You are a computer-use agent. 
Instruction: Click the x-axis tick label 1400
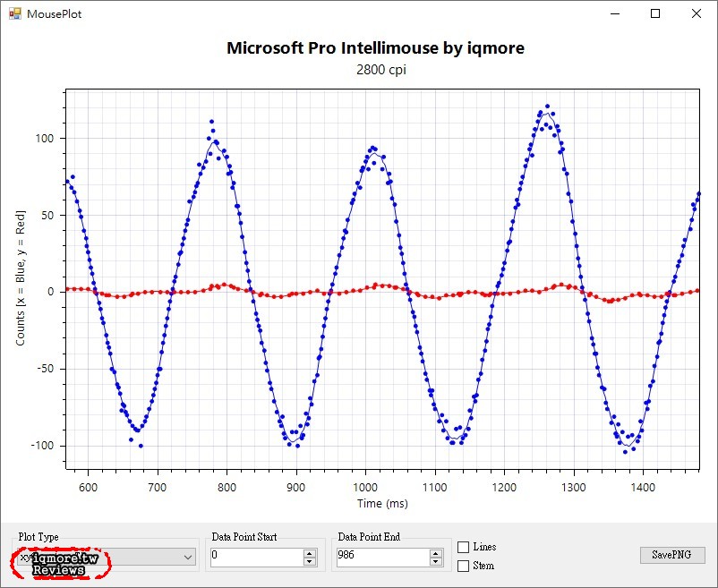pyautogui.click(x=643, y=488)
